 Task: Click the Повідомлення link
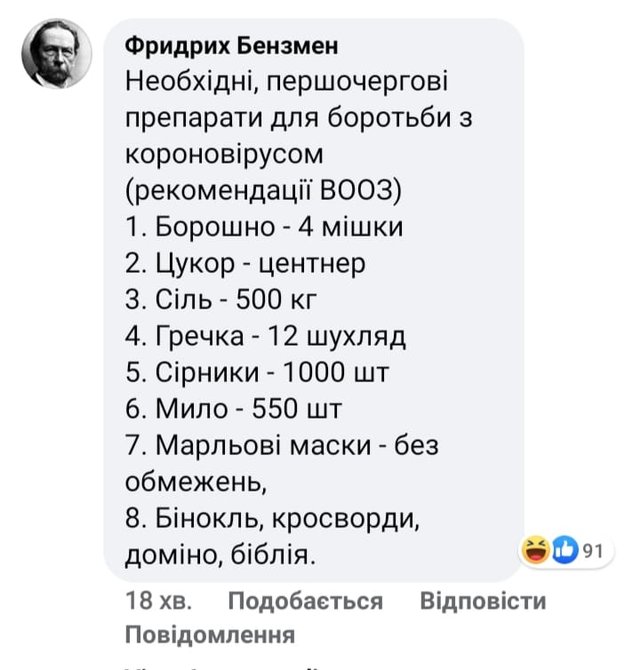tap(210, 635)
